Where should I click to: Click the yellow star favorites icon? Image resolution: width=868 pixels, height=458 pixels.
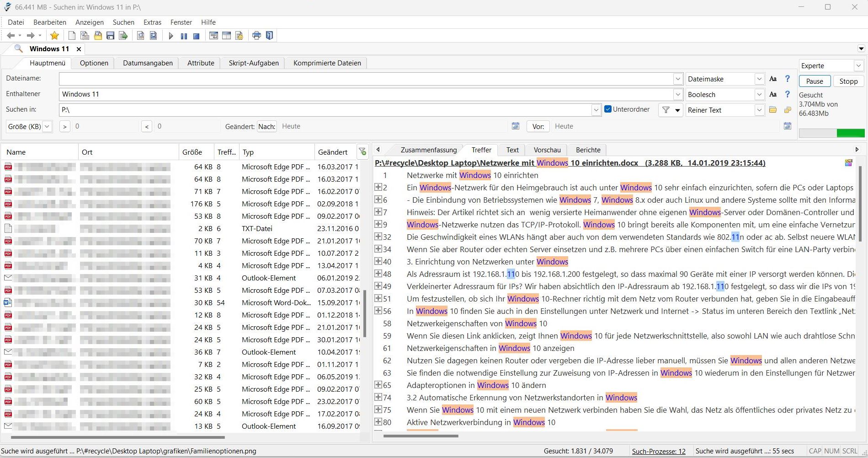click(x=54, y=36)
